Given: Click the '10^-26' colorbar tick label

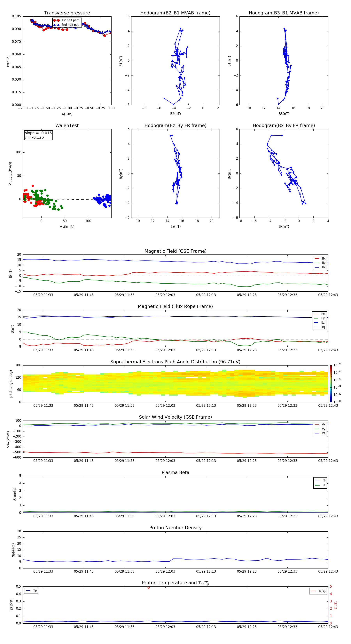Looking at the screenshot, I should (337, 365).
